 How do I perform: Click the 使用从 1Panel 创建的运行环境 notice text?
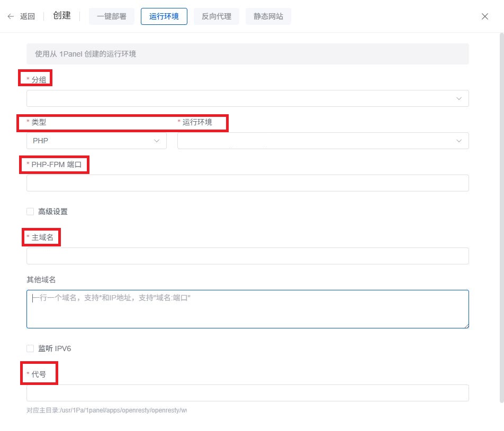86,54
